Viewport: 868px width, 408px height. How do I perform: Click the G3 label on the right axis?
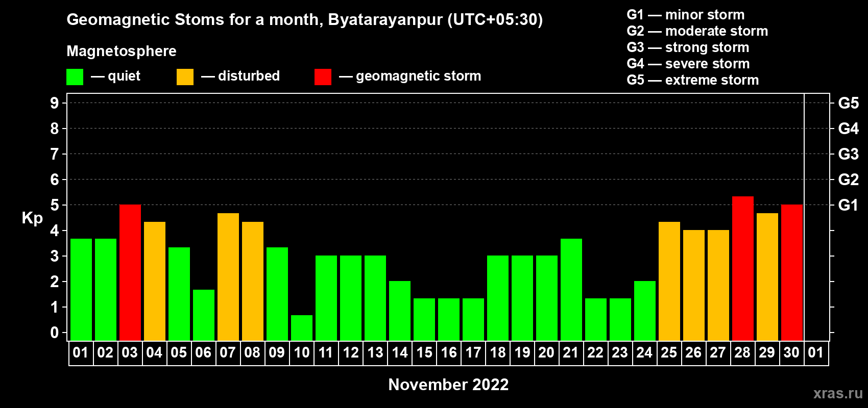coord(848,154)
